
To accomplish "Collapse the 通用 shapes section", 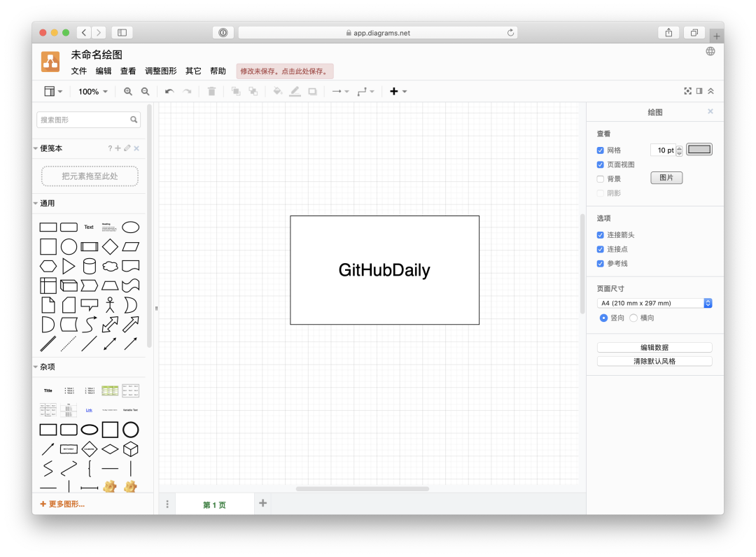I will (x=36, y=204).
